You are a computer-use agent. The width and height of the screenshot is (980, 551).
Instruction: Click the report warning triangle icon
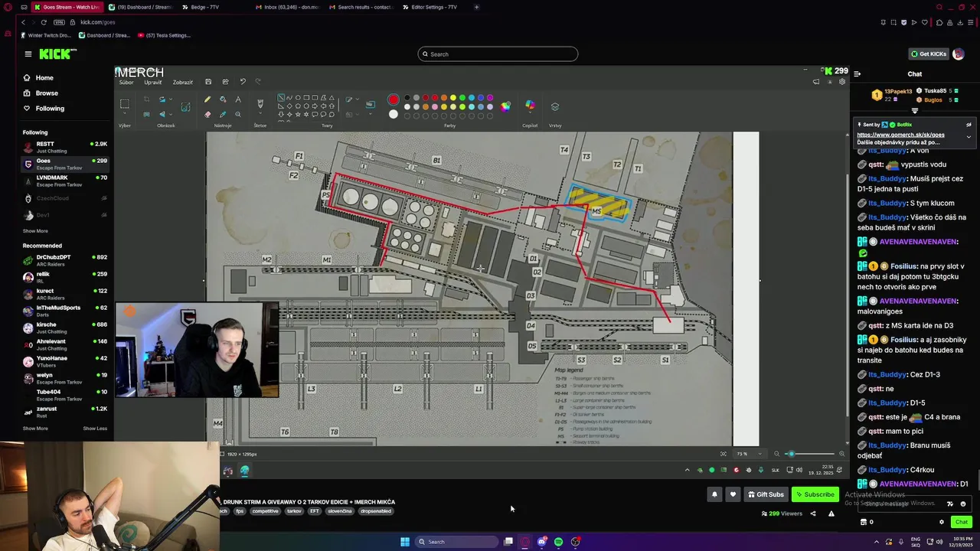831,514
